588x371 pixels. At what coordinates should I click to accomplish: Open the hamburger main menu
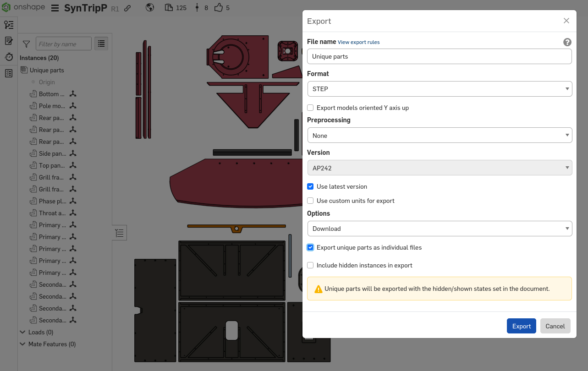click(55, 8)
